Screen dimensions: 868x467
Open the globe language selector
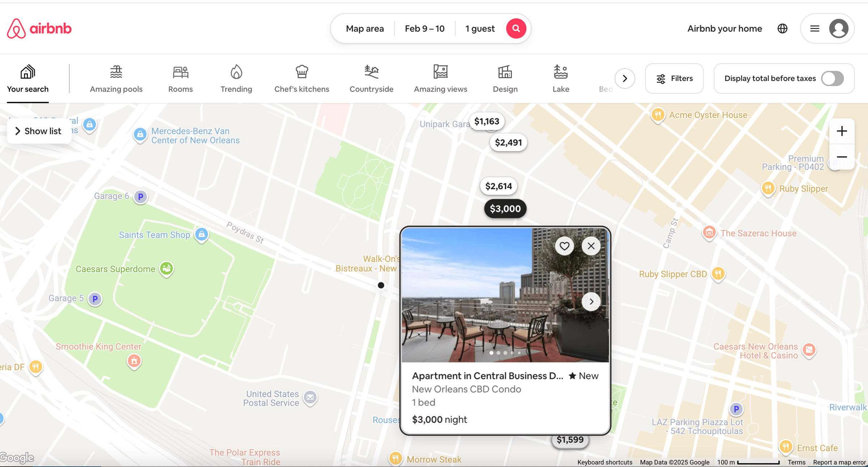[x=782, y=29]
